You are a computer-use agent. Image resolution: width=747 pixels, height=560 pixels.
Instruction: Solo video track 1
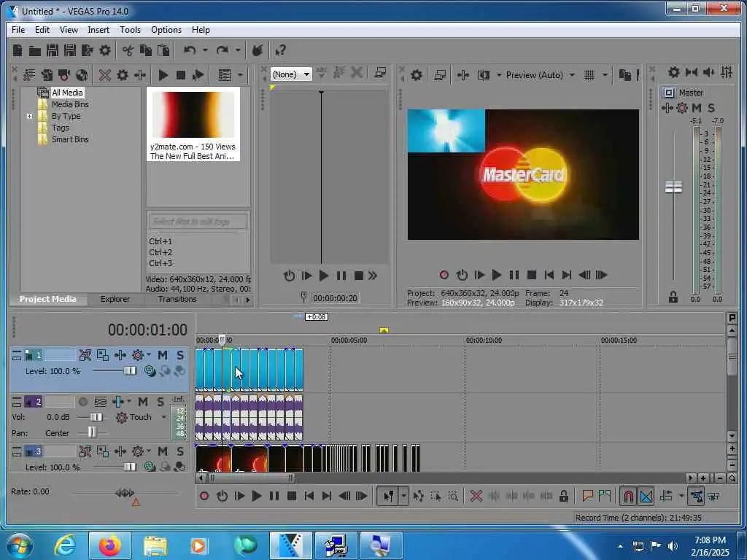coord(180,355)
